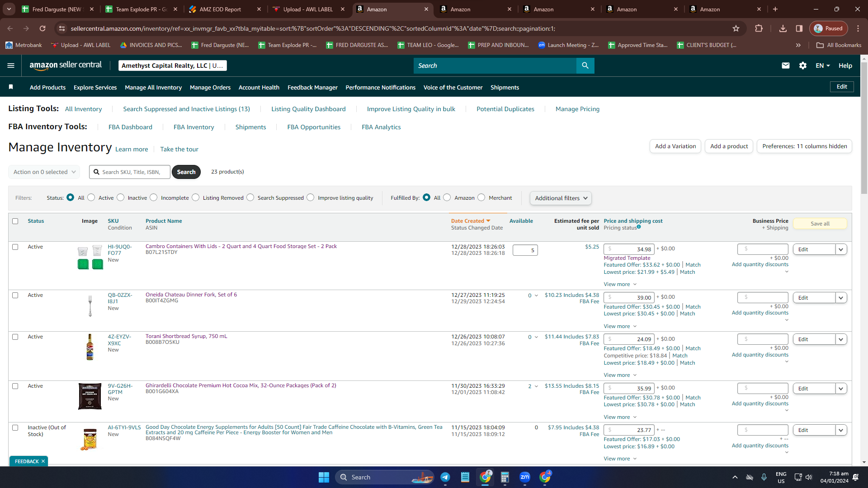Viewport: 868px width, 488px height.
Task: Switch to the Team Explode PR tab
Action: [141, 9]
